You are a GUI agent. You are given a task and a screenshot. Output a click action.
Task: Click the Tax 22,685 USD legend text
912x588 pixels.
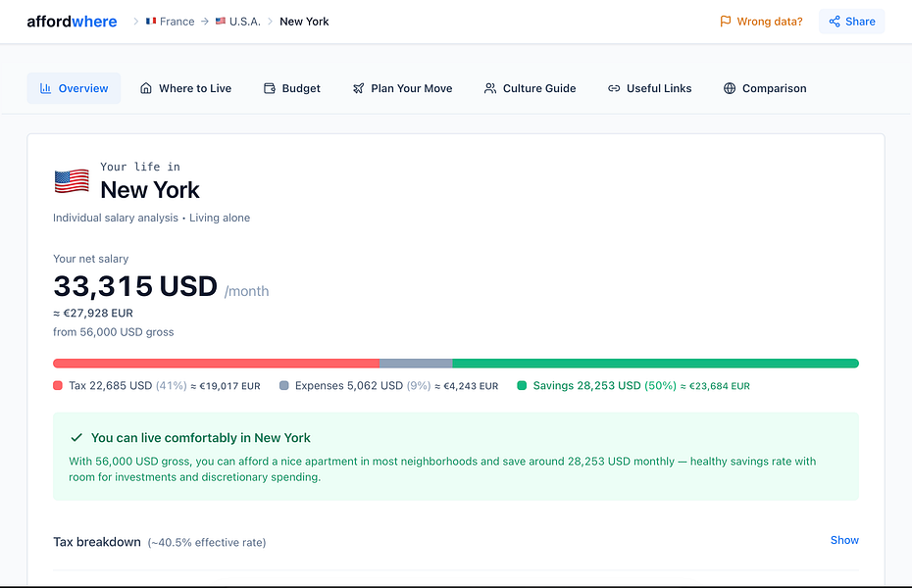pyautogui.click(x=111, y=386)
